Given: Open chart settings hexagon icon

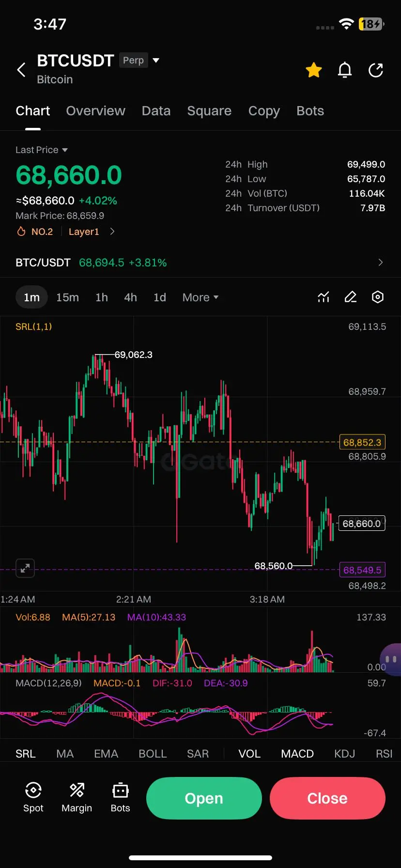Looking at the screenshot, I should click(x=378, y=297).
